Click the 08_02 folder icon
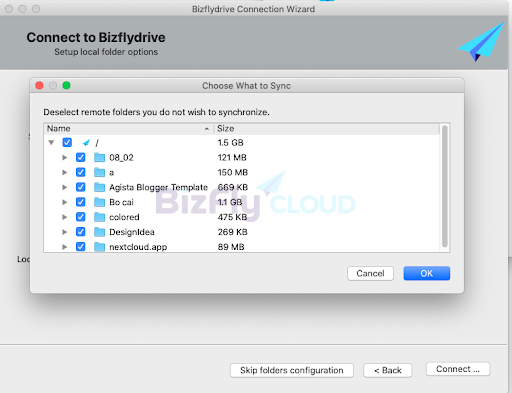 click(99, 157)
